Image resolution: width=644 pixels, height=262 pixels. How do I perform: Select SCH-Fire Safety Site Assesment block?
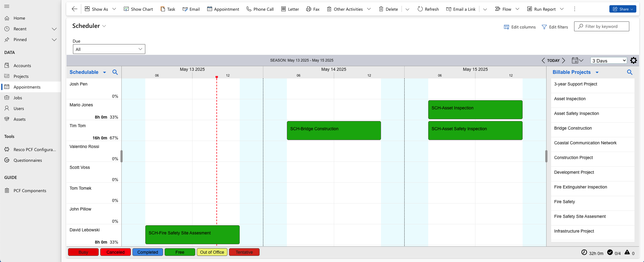(192, 235)
